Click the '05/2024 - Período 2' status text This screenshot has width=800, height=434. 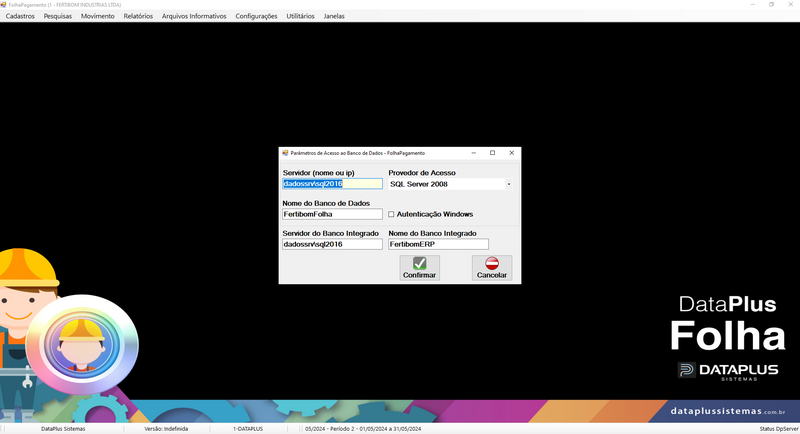(363, 429)
